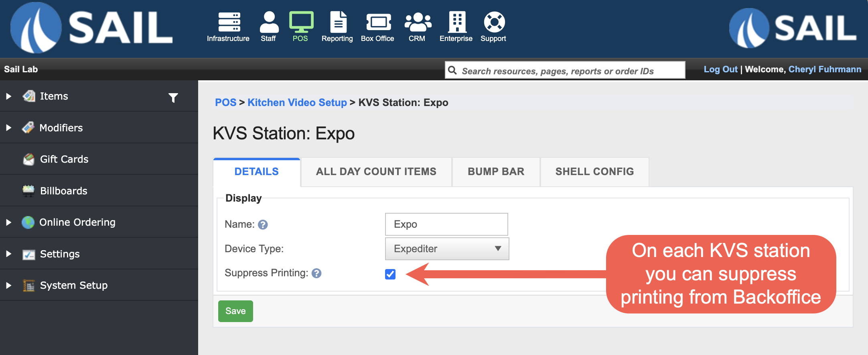Show help for Suppress Printing
Screen dimensions: 868x355
point(316,273)
